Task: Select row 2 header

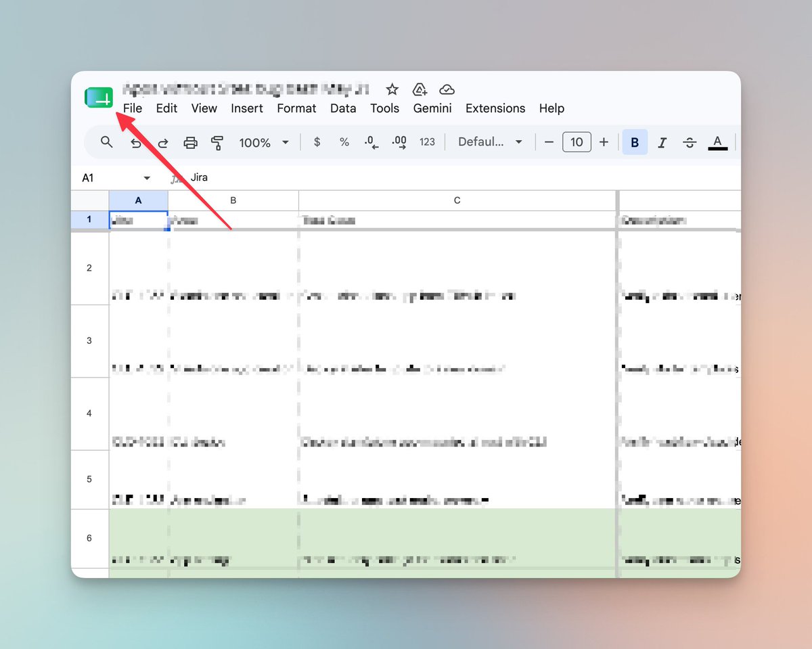Action: [89, 268]
